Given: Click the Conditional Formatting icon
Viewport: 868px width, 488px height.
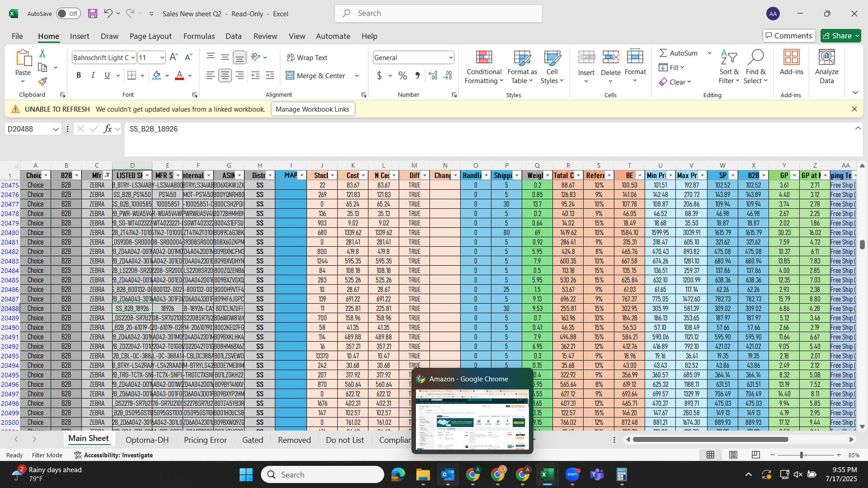Looking at the screenshot, I should 484,57.
